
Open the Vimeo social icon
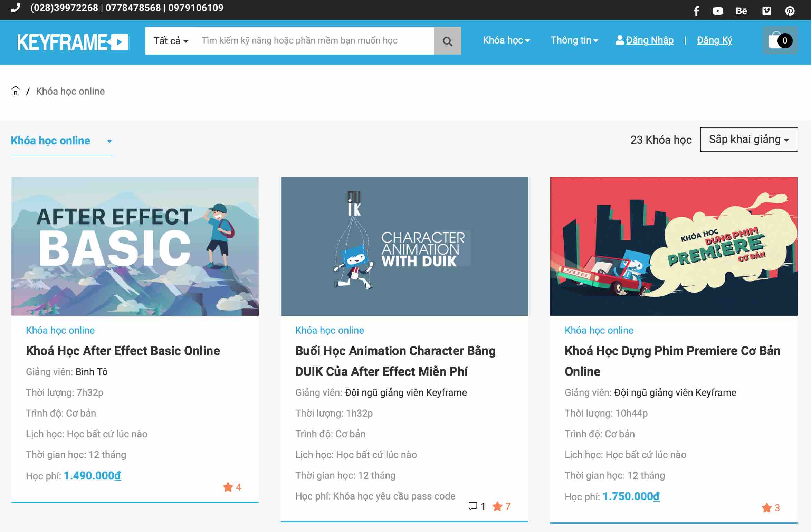[766, 11]
